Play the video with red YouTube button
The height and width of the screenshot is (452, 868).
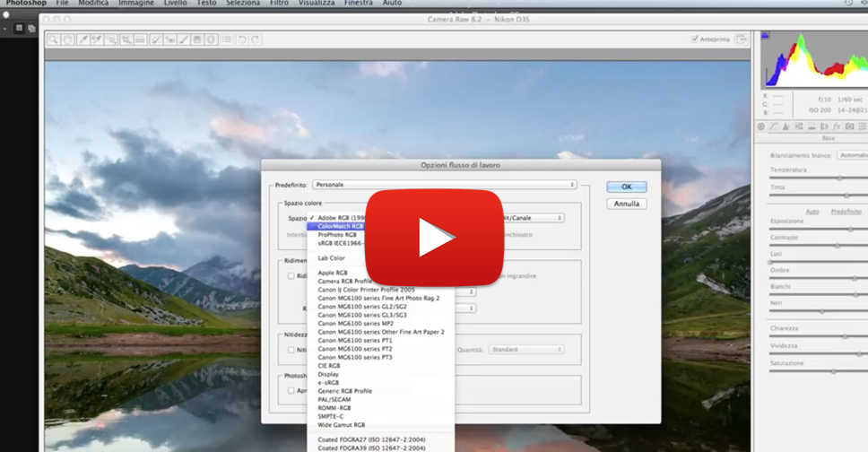(435, 237)
